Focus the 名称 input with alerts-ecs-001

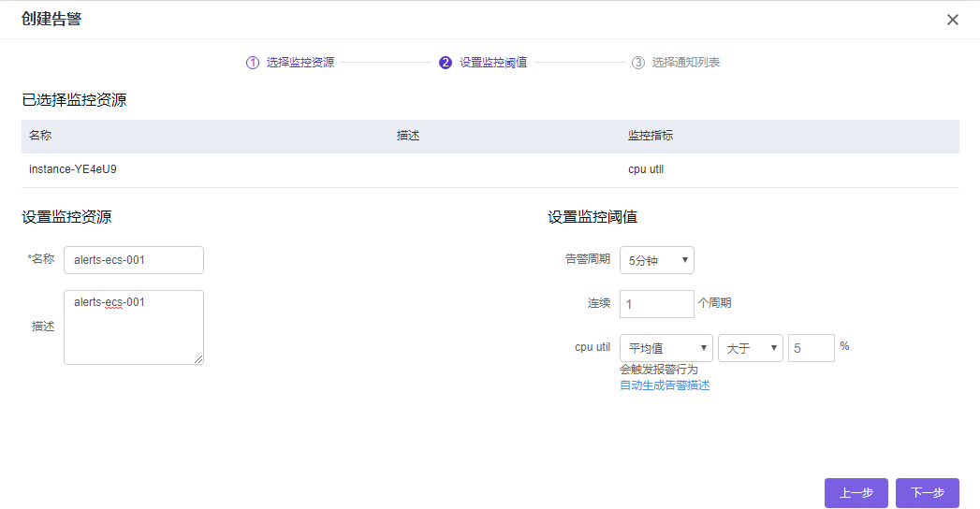[x=134, y=260]
